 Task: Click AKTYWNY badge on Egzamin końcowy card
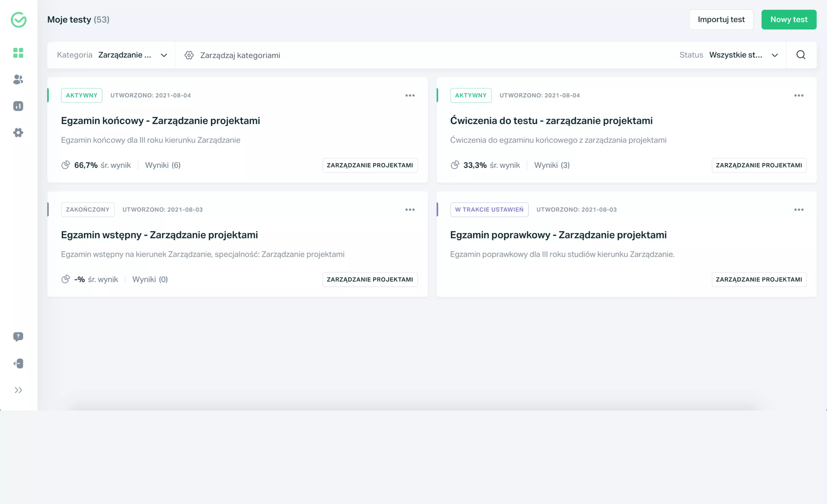coord(82,95)
